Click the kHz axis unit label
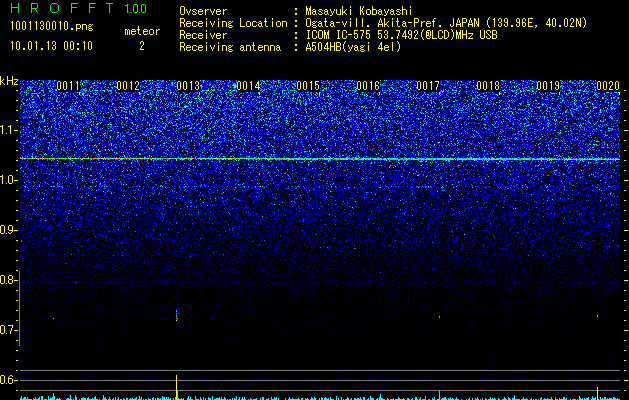 point(9,81)
